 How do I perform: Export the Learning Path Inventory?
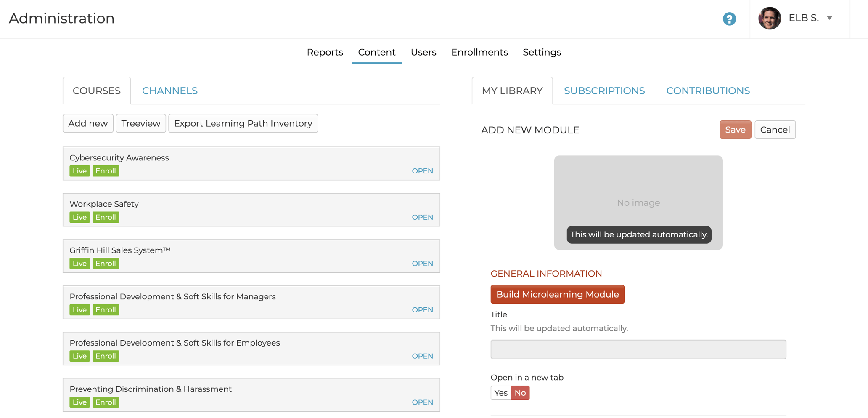coord(243,123)
